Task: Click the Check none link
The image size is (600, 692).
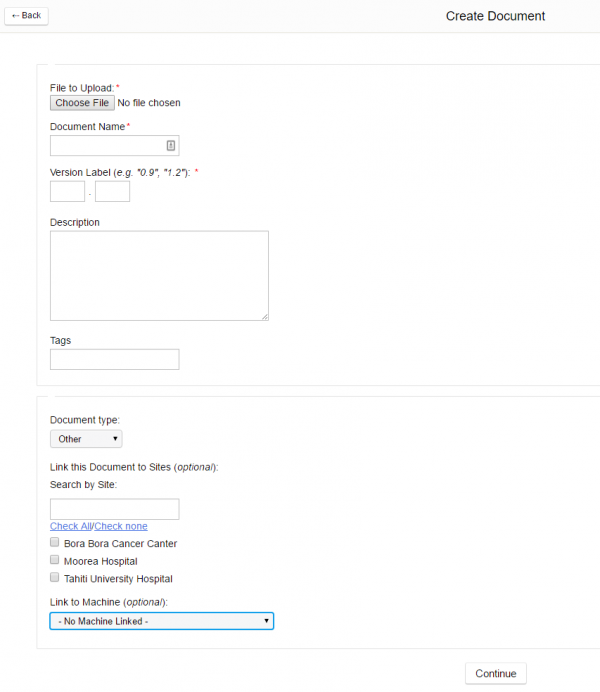Action: click(121, 526)
